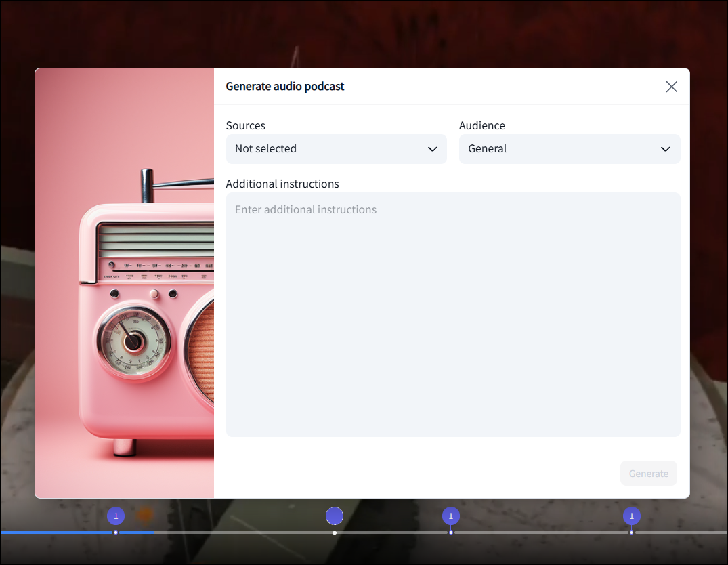Viewport: 728px width, 565px height.
Task: Click the Sources field label
Action: click(246, 125)
